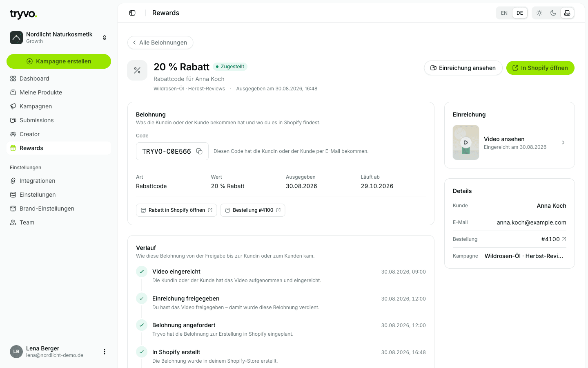
Task: Click the Belohnung angefordert checkmark icon
Action: [x=142, y=325]
